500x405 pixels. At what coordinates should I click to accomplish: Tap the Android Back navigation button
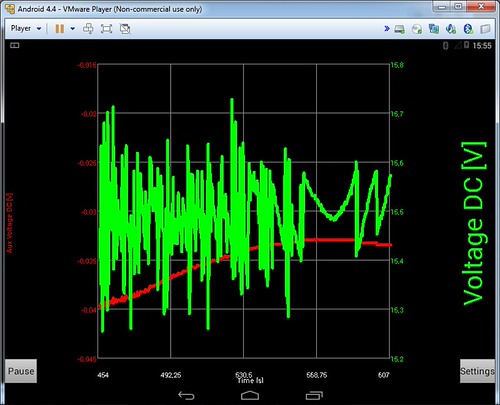(x=186, y=396)
